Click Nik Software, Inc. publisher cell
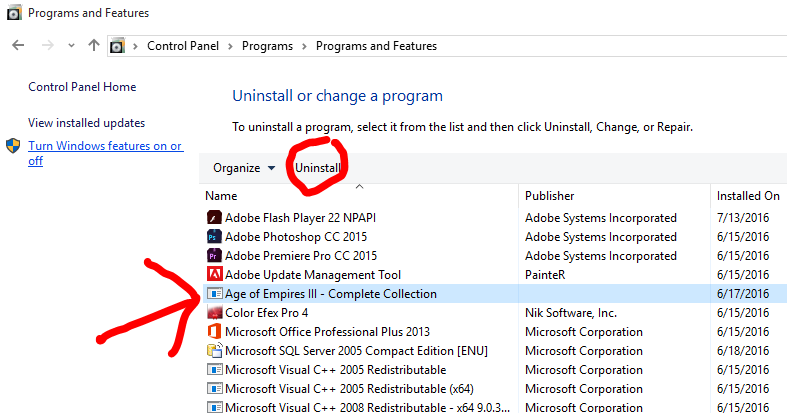Screen dimensions: 787x413 [571, 313]
